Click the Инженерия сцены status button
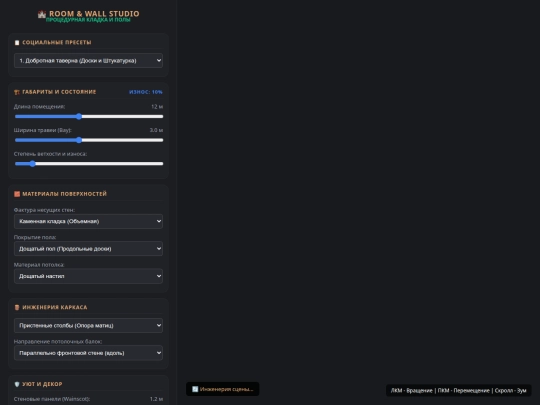The height and width of the screenshot is (405, 540). pos(222,389)
